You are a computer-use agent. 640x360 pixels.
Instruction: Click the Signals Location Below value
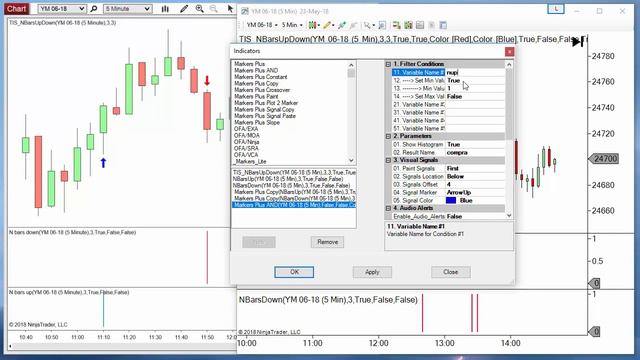(475, 176)
